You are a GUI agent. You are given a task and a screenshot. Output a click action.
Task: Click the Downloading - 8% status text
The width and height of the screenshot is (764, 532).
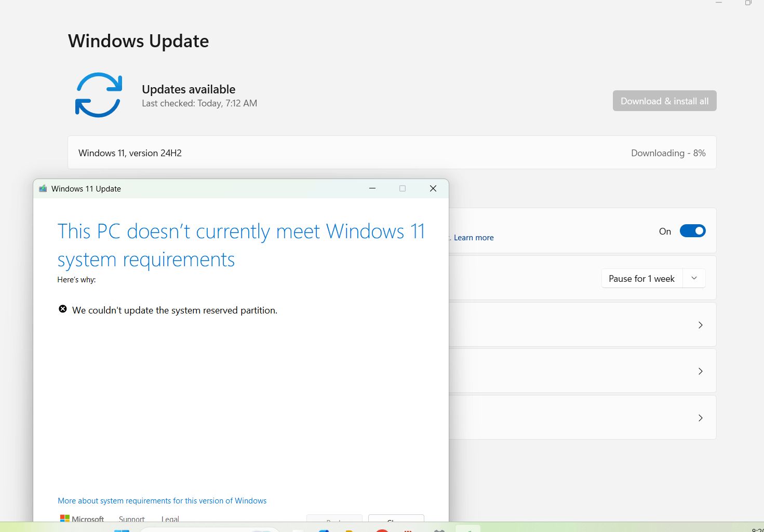click(x=668, y=153)
